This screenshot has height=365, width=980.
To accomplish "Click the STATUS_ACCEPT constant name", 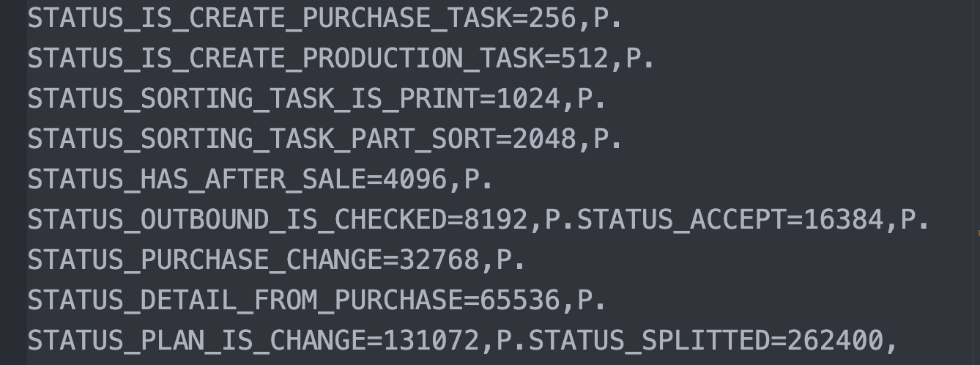I will pyautogui.click(x=682, y=219).
